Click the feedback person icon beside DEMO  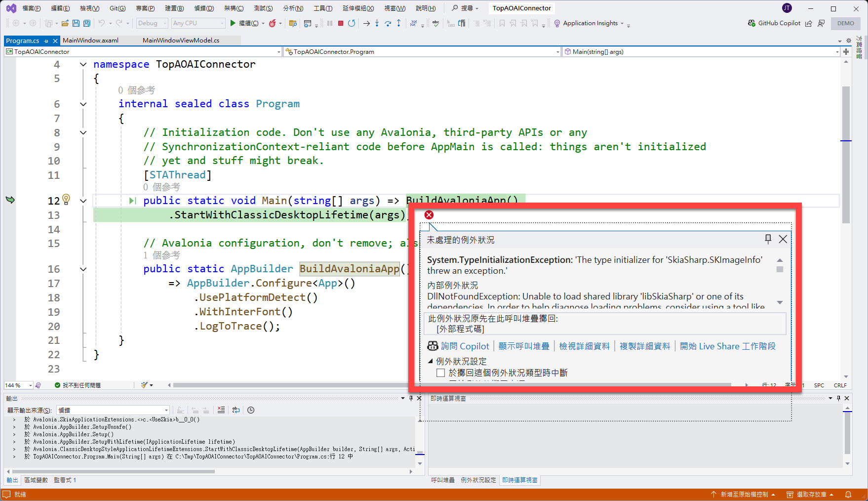point(821,23)
